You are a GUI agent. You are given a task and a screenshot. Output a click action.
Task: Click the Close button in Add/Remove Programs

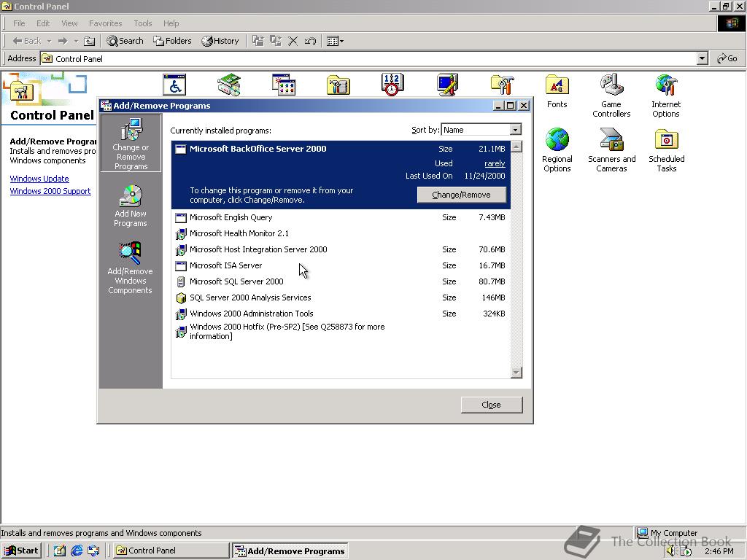491,405
